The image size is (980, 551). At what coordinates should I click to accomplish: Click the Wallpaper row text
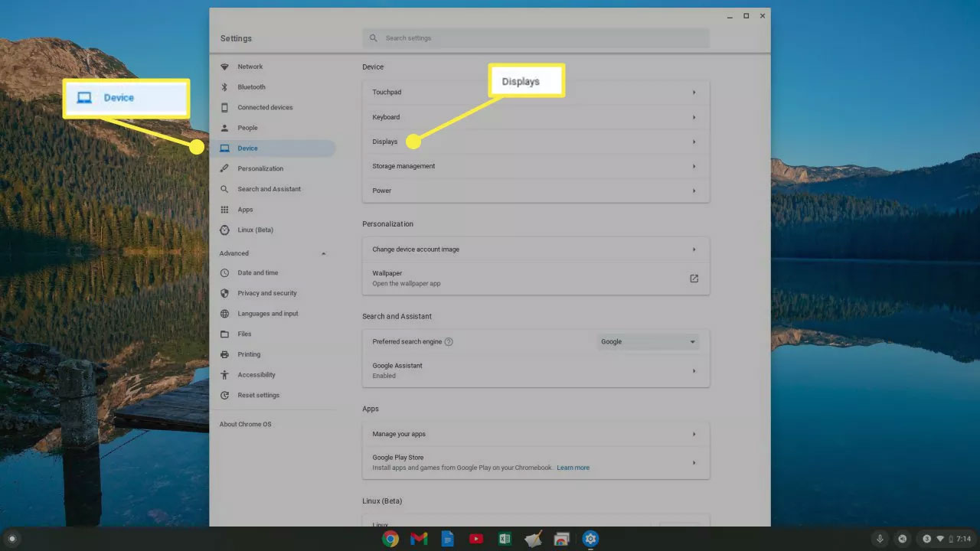click(407, 279)
